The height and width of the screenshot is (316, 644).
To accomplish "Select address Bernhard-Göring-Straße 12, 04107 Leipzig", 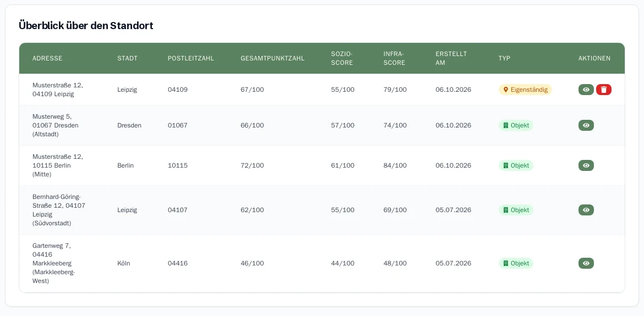I will tap(59, 210).
